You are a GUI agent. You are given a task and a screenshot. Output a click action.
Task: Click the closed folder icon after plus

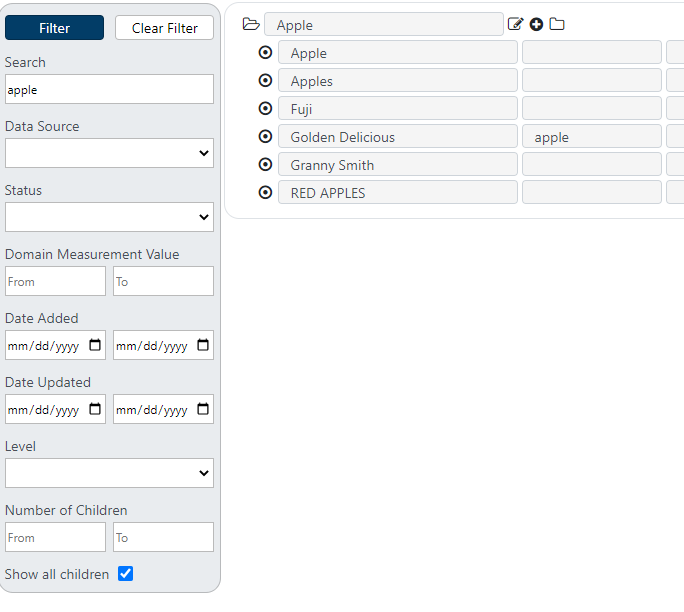coord(557,24)
